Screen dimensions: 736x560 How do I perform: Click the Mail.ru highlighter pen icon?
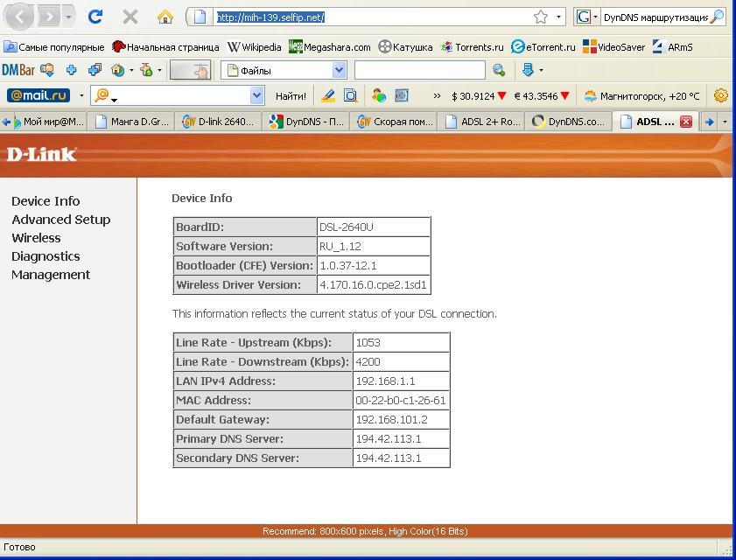(328, 95)
